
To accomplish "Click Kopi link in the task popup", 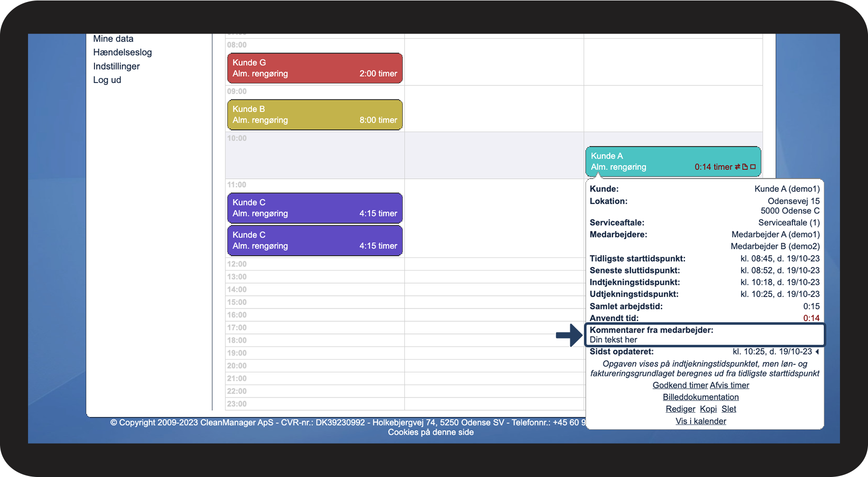I will click(708, 409).
